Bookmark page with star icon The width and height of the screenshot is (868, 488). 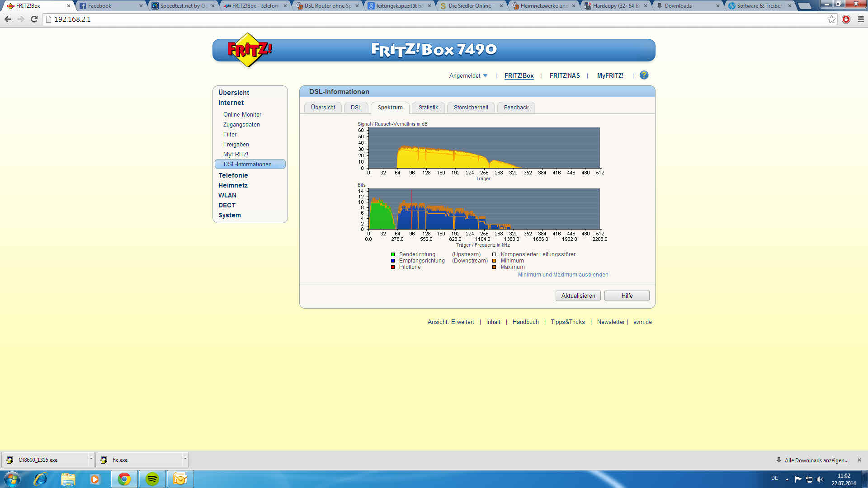(831, 19)
